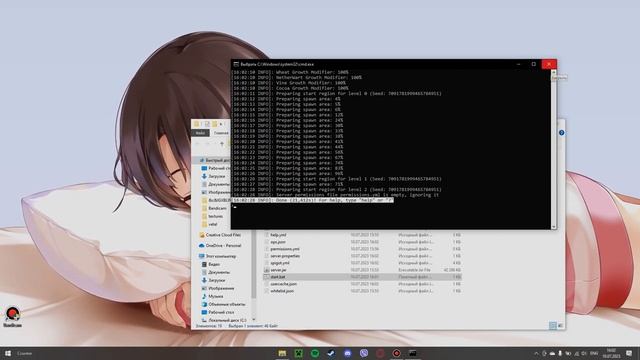
Task: Click OneDrive cloud icon in tray
Action: 552,353
